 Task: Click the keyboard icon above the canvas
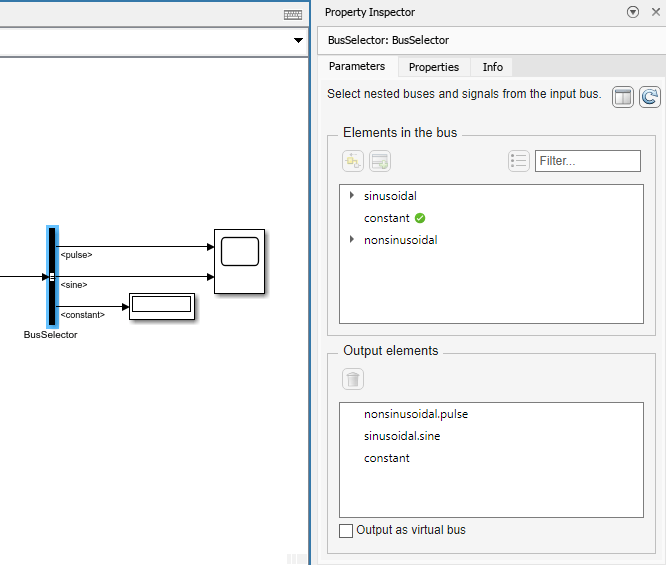(x=293, y=15)
